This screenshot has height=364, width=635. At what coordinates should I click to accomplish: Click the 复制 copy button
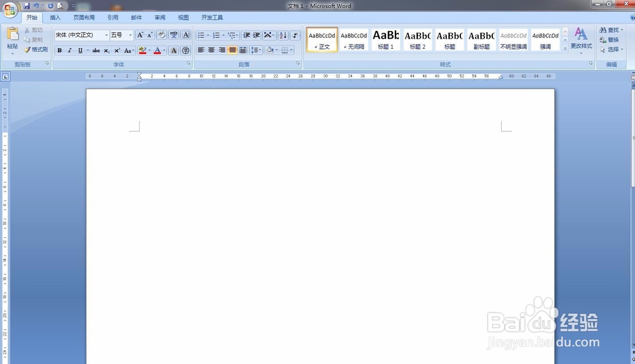34,40
